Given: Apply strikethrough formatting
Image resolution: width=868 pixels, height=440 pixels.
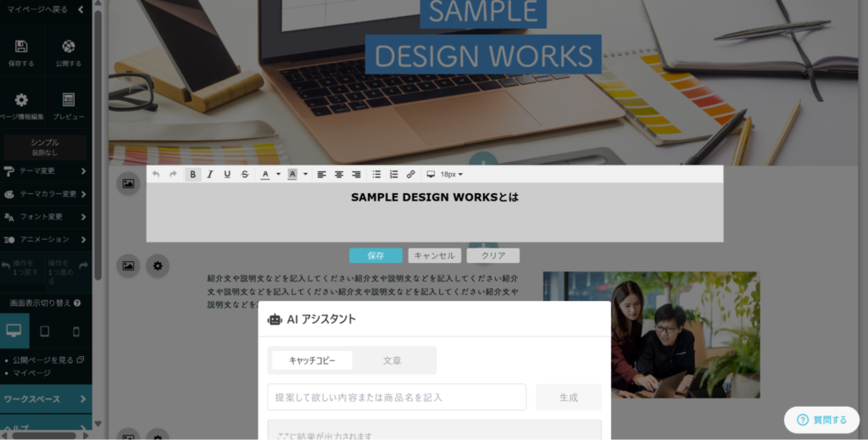Looking at the screenshot, I should point(245,175).
